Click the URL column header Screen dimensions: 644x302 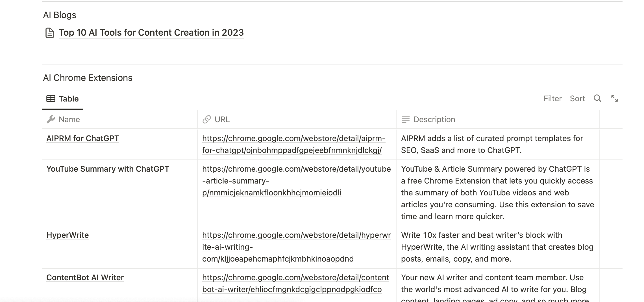click(x=297, y=119)
